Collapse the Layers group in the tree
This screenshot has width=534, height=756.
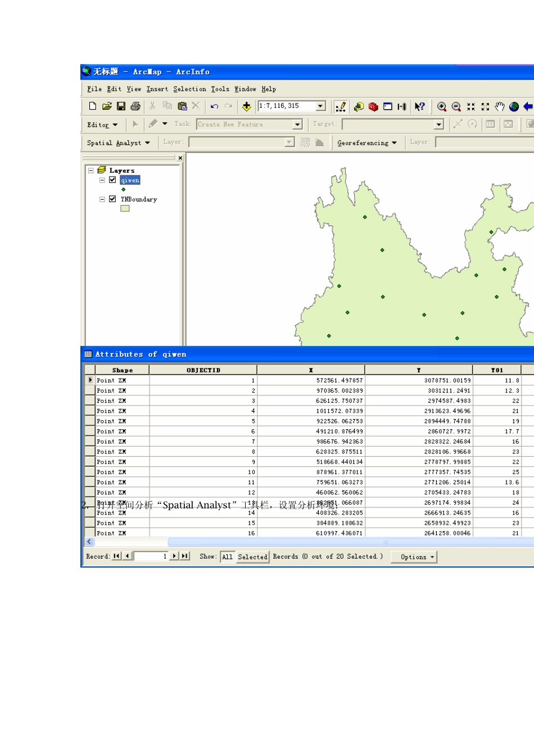[91, 170]
